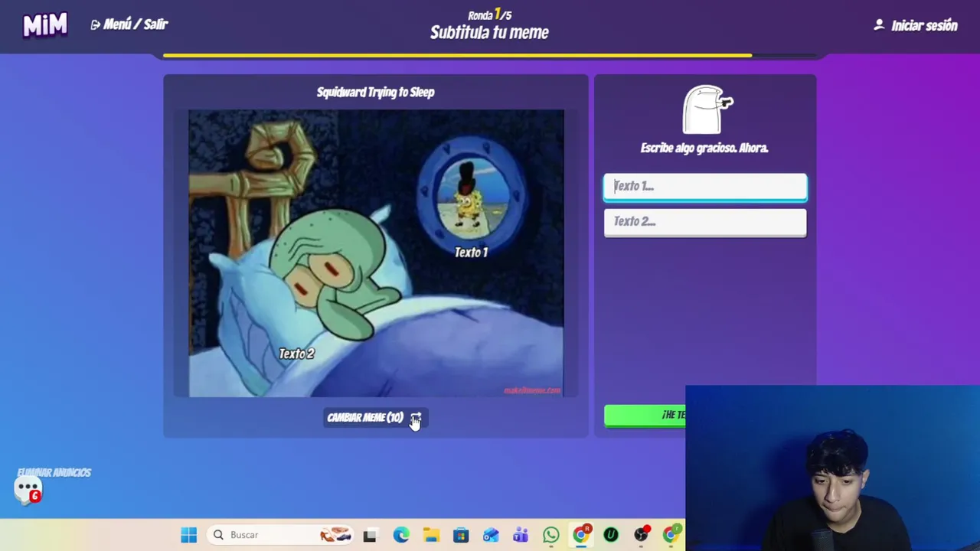Open Outlook from the taskbar
This screenshot has height=551, width=980.
pos(491,535)
